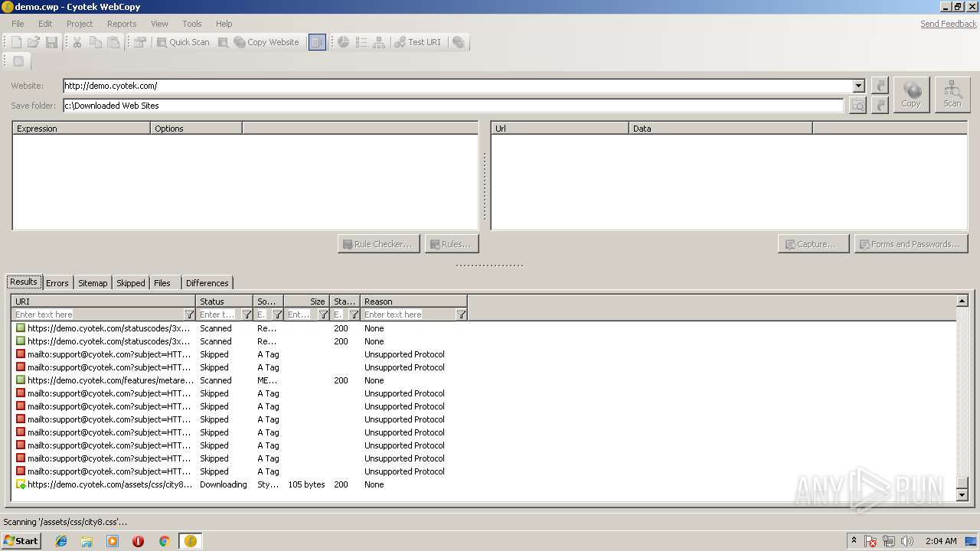Open the Help menu
Image resolution: width=980 pixels, height=551 pixels.
pos(224,24)
